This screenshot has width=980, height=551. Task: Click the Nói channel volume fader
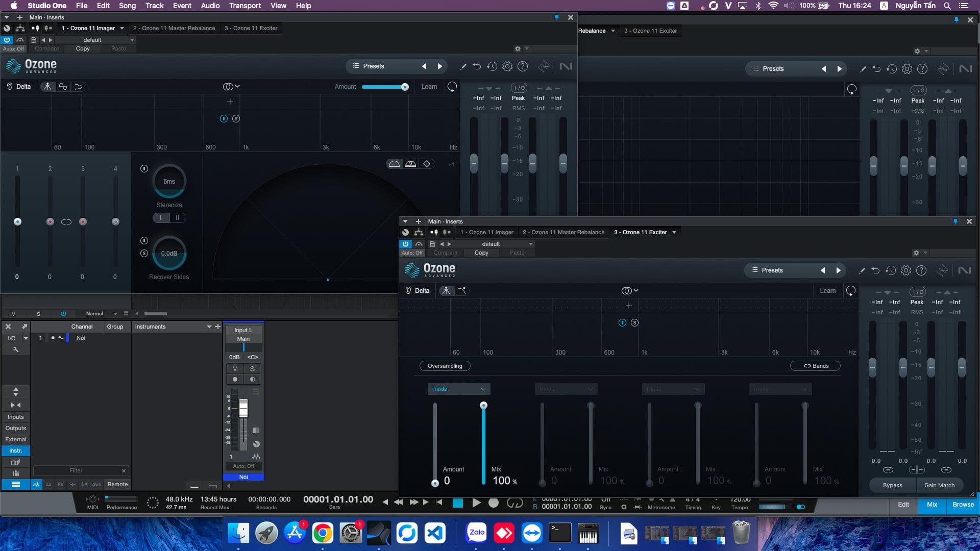243,408
